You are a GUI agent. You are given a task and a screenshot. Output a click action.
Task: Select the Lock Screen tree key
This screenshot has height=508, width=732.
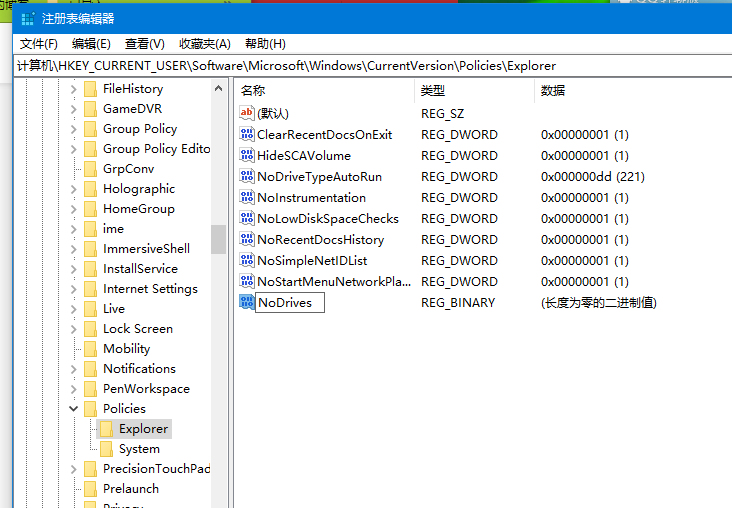(x=138, y=329)
